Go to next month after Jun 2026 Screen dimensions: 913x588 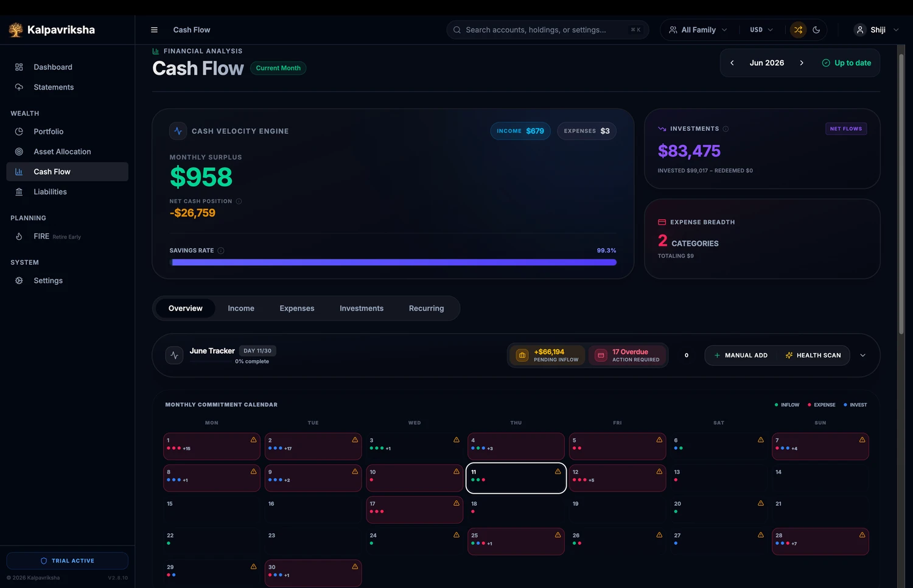click(x=802, y=63)
